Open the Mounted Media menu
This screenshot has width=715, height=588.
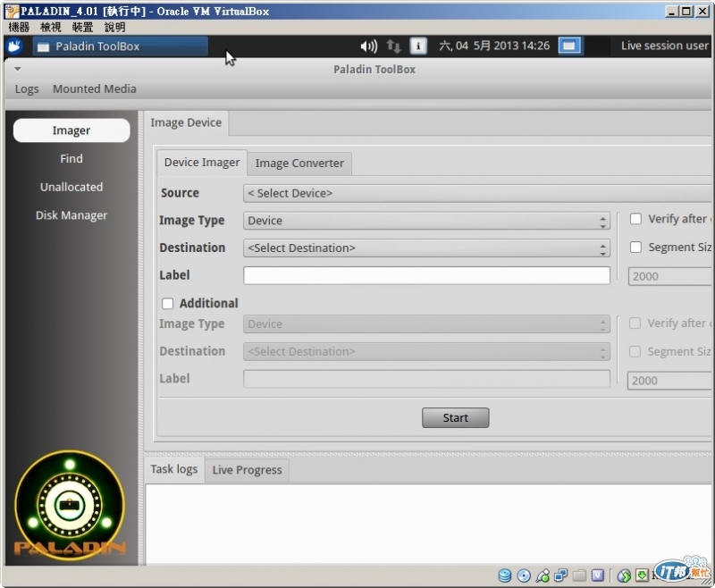tap(95, 88)
